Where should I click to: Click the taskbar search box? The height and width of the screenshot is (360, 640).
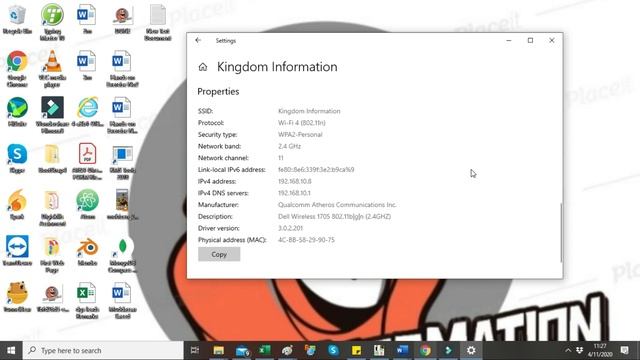coord(103,350)
